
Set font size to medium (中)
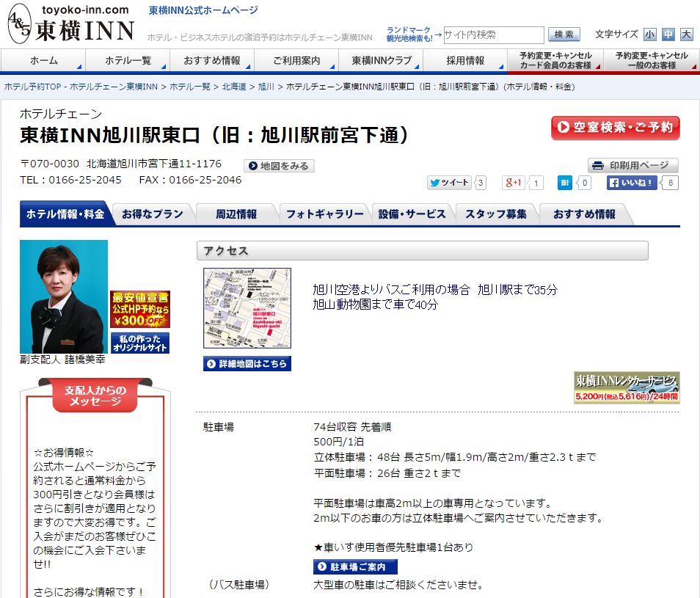click(668, 34)
